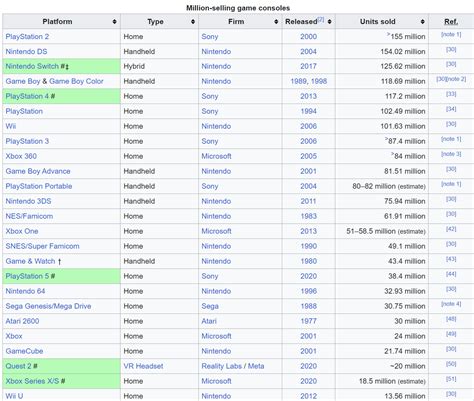Image resolution: width=474 pixels, height=401 pixels.
Task: Open the Nintendo Switch platform link
Action: tap(32, 66)
